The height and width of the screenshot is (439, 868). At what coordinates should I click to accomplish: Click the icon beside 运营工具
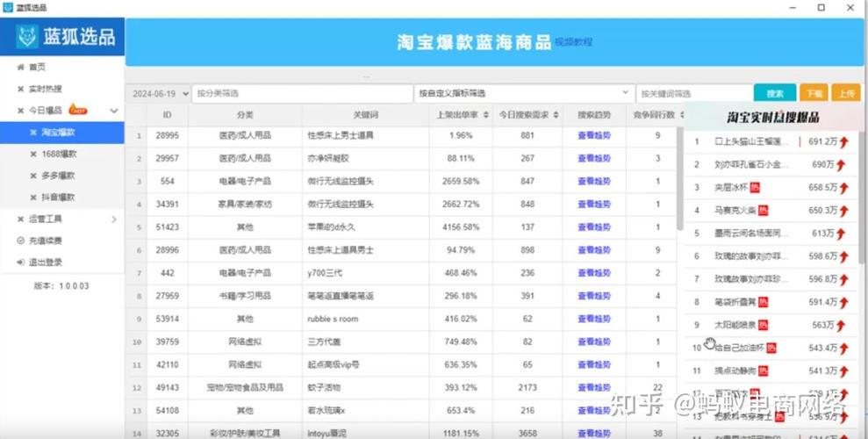coord(21,219)
